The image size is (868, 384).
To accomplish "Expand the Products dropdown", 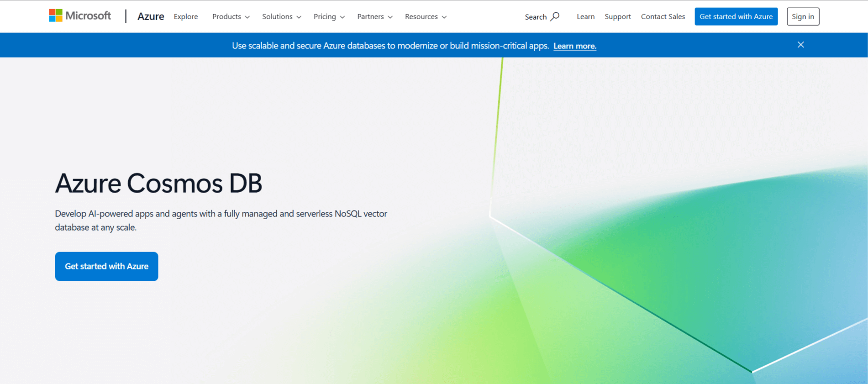I will (x=231, y=16).
